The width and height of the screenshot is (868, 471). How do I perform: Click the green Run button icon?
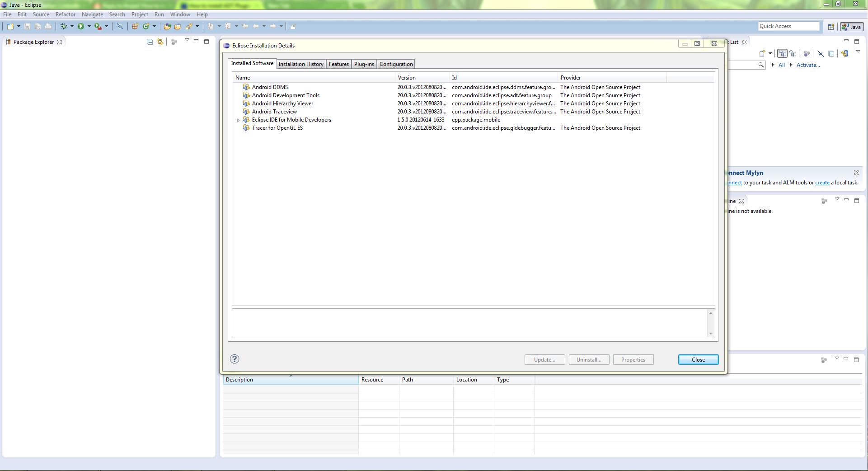click(81, 27)
